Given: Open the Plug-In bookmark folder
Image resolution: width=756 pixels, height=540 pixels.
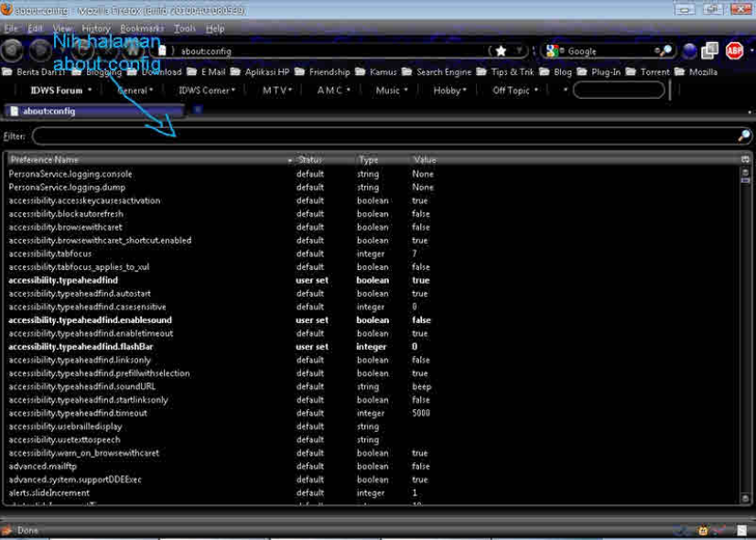Looking at the screenshot, I should pos(599,71).
